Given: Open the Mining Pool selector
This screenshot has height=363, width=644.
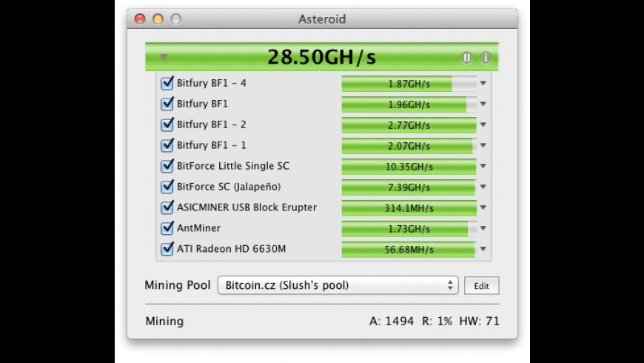Looking at the screenshot, I should click(x=338, y=285).
